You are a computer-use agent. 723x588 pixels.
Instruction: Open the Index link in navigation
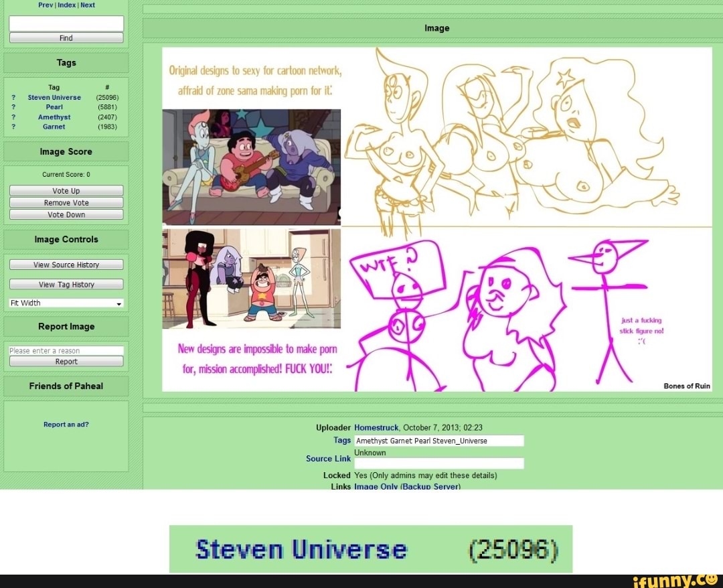tap(66, 5)
